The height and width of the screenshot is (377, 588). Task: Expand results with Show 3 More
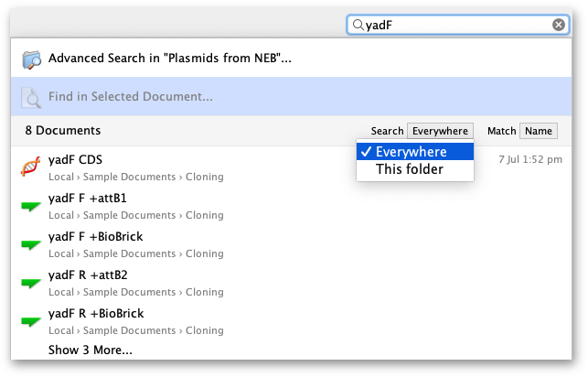[91, 350]
